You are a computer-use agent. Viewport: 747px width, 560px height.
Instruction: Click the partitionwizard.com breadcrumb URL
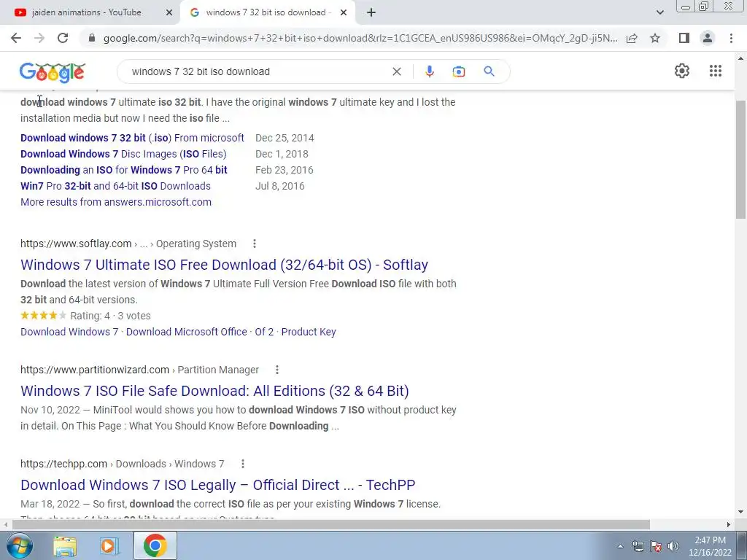(139, 370)
